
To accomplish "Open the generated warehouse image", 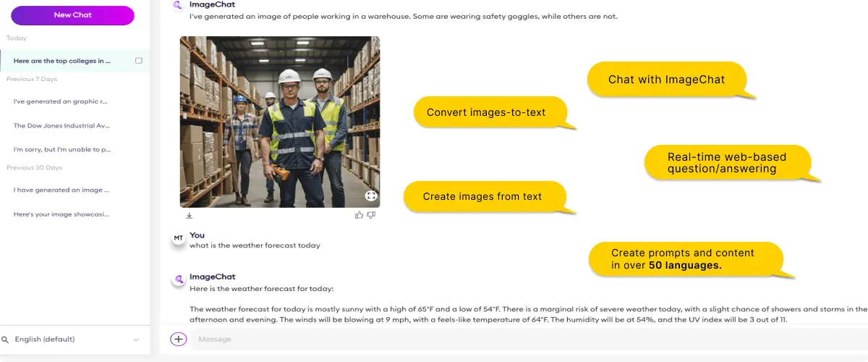I will tap(280, 122).
